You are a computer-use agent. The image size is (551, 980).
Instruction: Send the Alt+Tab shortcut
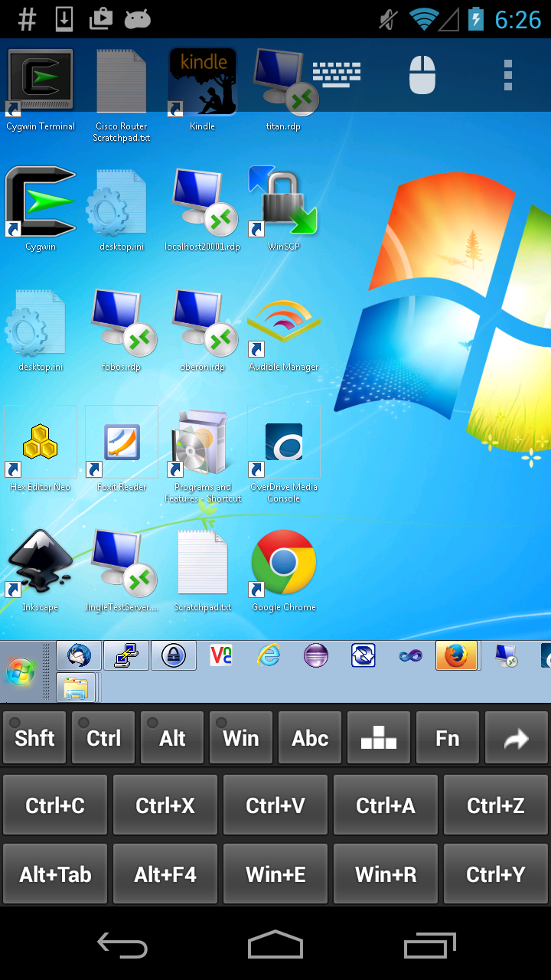55,874
